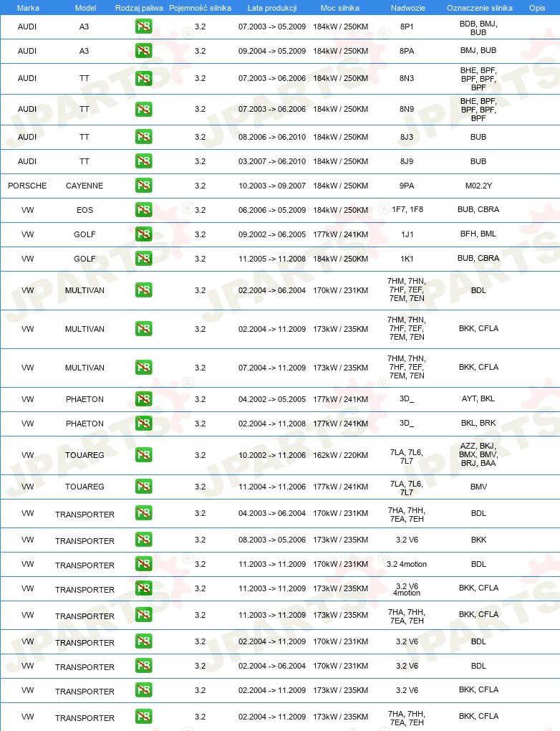This screenshot has width=560, height=731.
Task: Click power value 162kW / 220KM
Action: (x=341, y=455)
